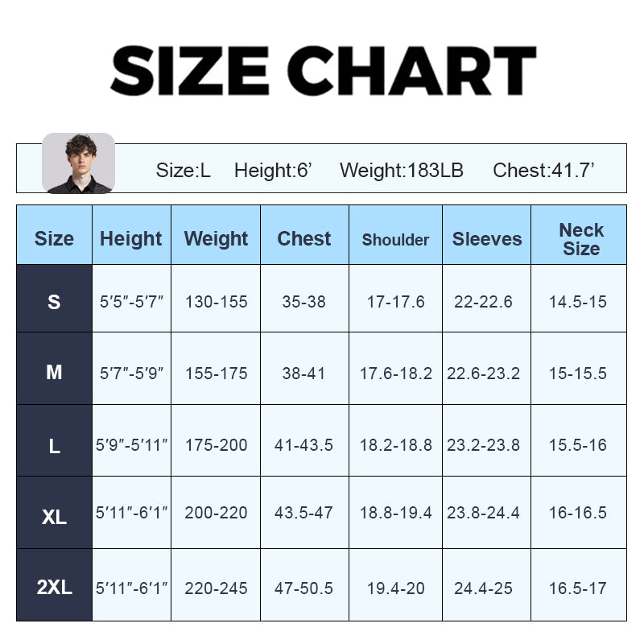This screenshot has height=644, width=644.
Task: Select the M size row label
Action: [54, 373]
